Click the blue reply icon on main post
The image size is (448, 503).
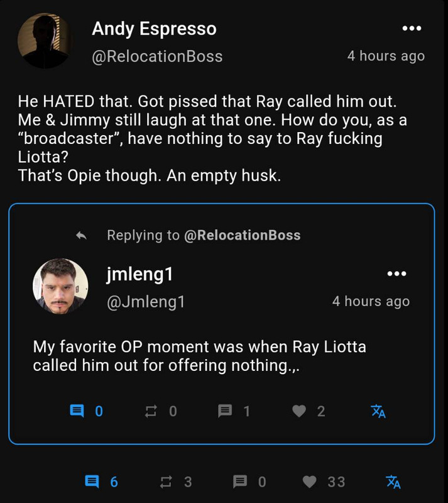click(x=92, y=482)
